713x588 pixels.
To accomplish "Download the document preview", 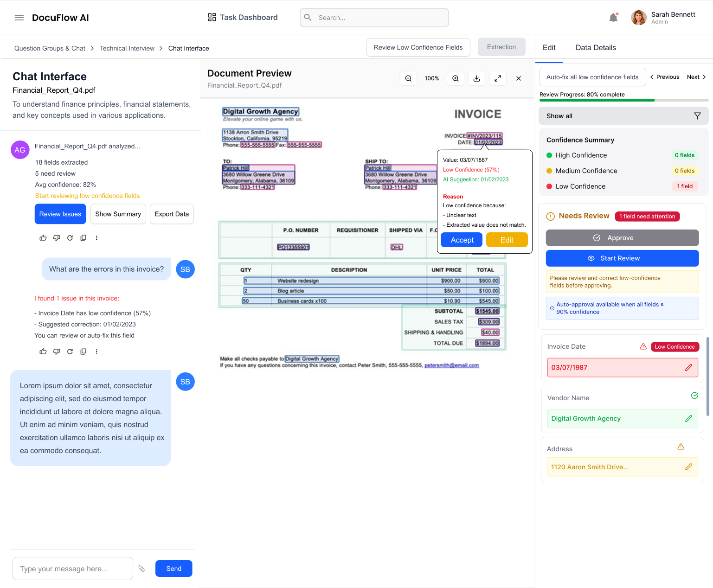I will (x=476, y=79).
